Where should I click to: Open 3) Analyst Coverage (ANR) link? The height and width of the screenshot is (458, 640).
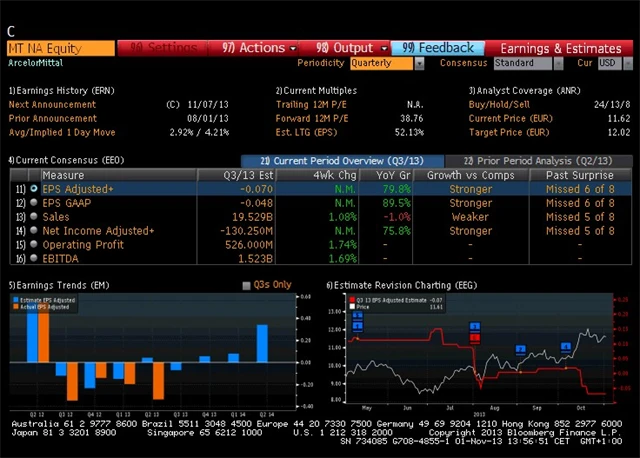coord(524,91)
